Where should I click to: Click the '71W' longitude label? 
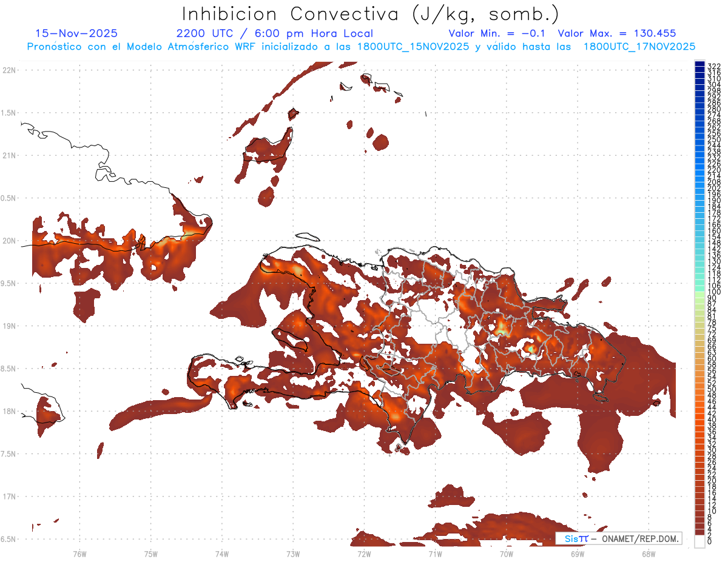(435, 554)
